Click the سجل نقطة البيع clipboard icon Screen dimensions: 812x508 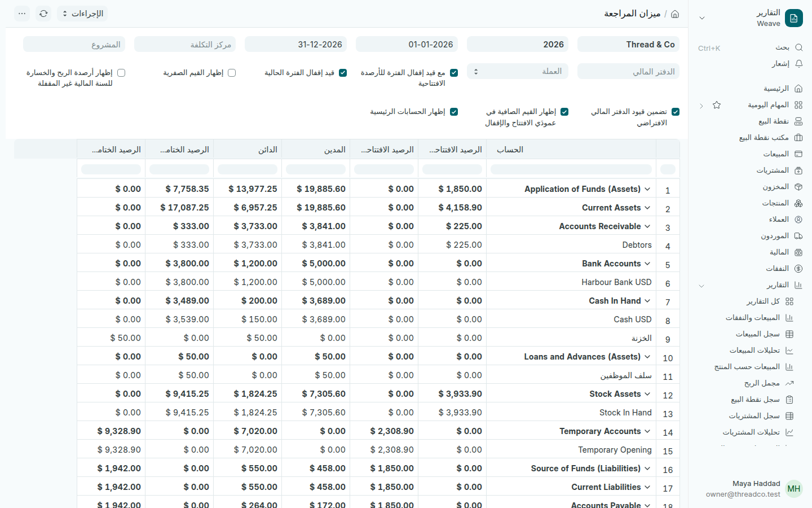[789, 400]
